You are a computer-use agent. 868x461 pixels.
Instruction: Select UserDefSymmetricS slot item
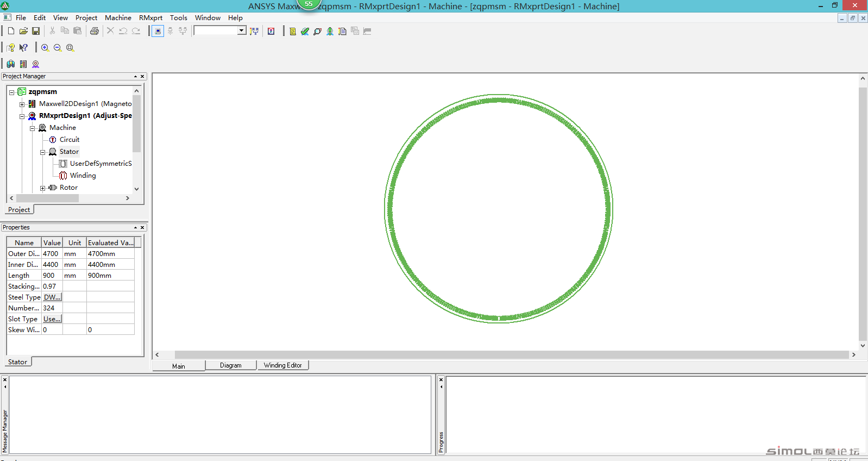pyautogui.click(x=100, y=164)
